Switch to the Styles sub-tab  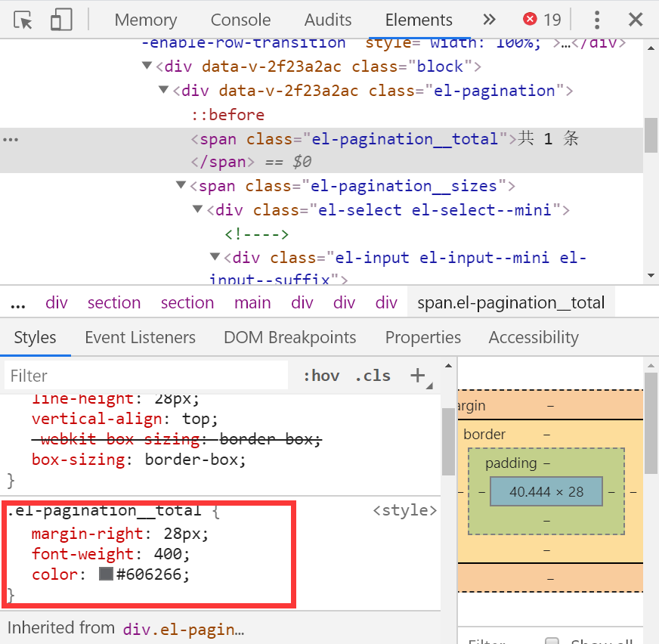(35, 338)
